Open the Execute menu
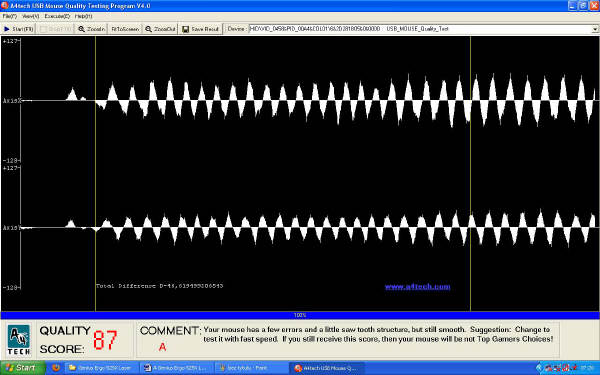The width and height of the screenshot is (600, 375). pyautogui.click(x=57, y=16)
